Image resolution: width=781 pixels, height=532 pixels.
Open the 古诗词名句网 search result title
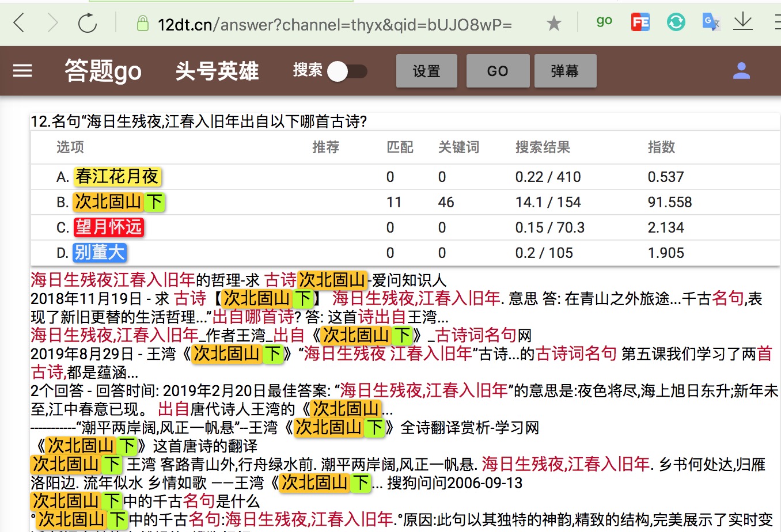(x=281, y=335)
